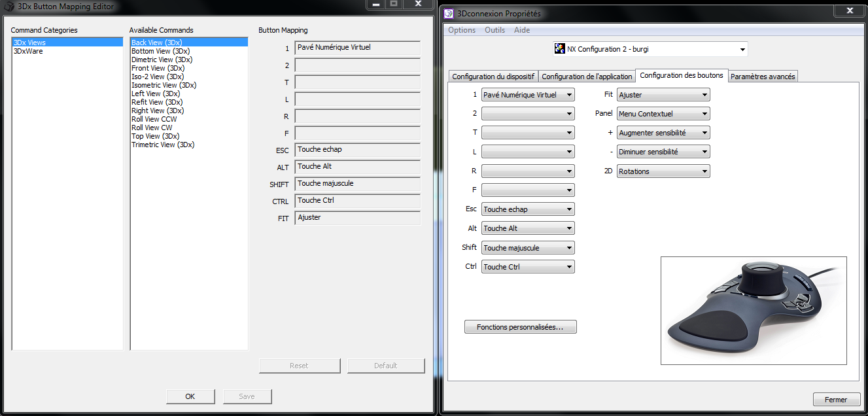Screen dimensions: 868x416
Task: Select Front View (3Dx) command
Action: coord(189,68)
